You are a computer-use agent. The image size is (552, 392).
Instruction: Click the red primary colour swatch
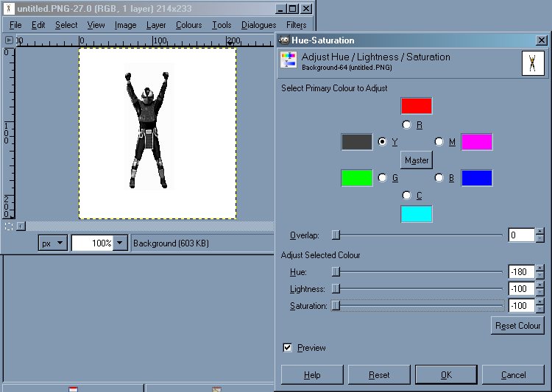[416, 106]
